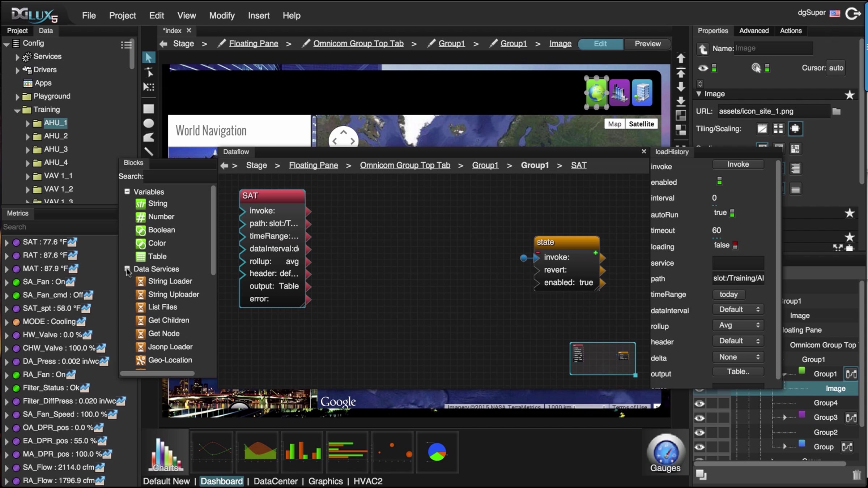Choose the vertical bar chart thumbnail
The width and height of the screenshot is (868, 488).
[x=302, y=452]
